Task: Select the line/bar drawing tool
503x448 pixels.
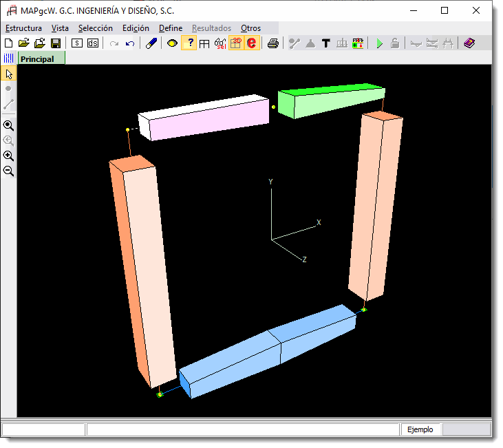Action: click(x=9, y=104)
